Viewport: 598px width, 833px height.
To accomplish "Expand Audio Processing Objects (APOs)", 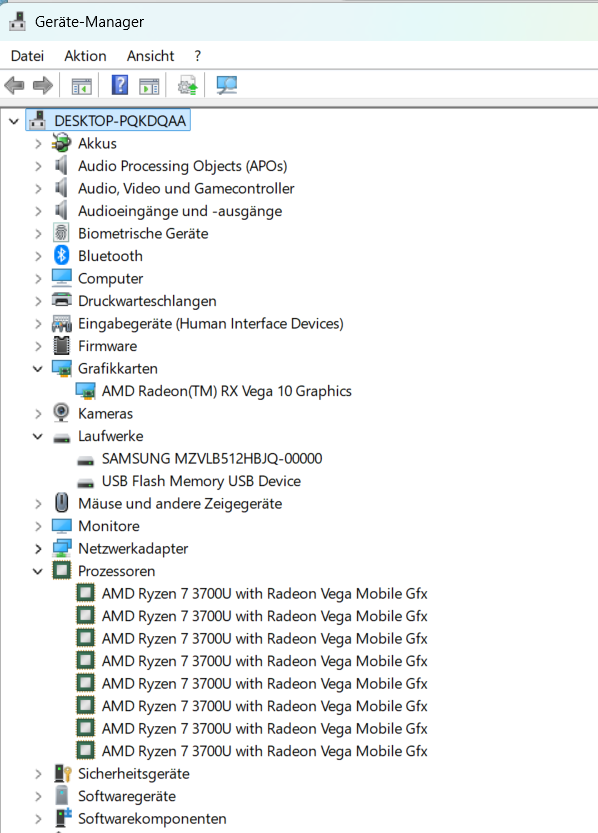I will tap(38, 166).
